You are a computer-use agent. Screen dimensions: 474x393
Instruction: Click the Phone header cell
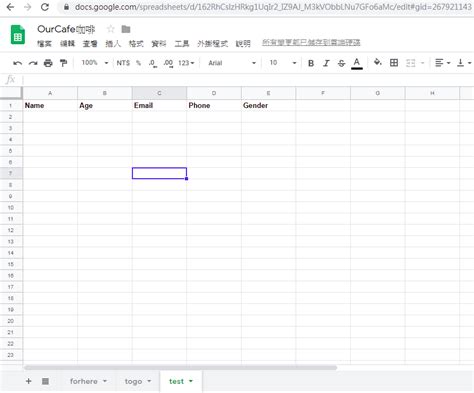coord(214,105)
